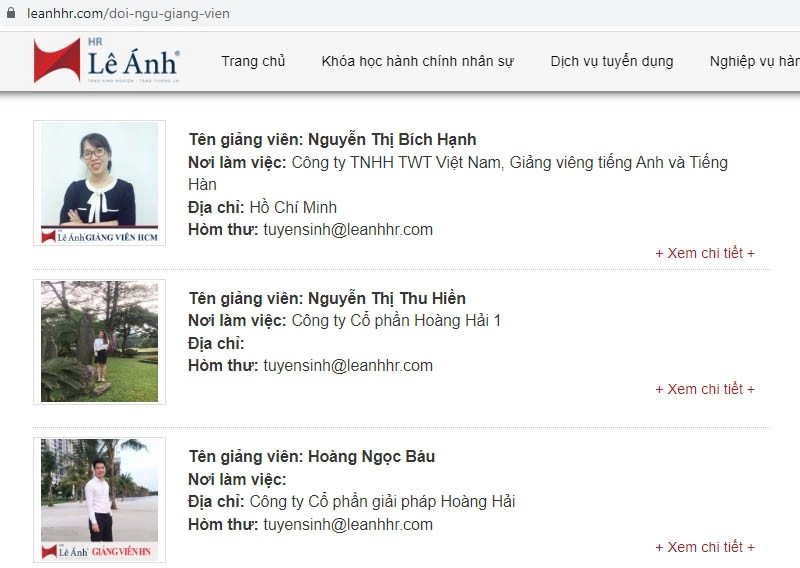Click the name Nguyễn Thị Thu Hiền
Image resolution: width=800 pixels, height=568 pixels.
coord(387,298)
